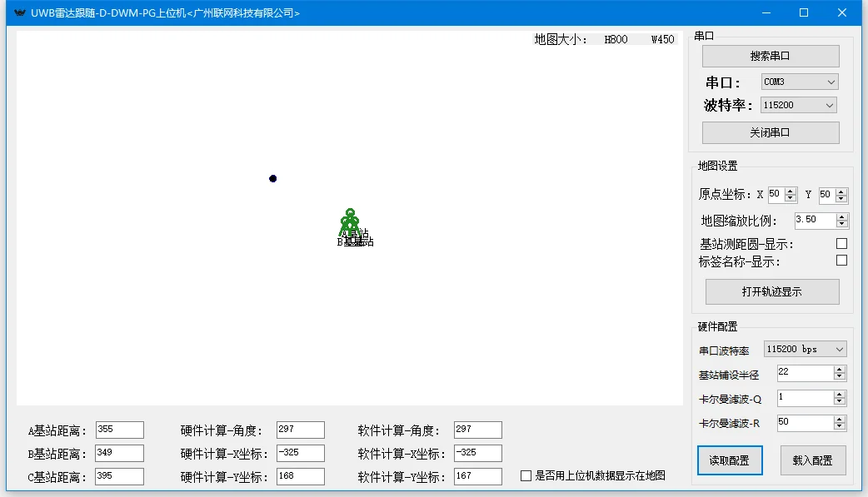Viewport: 868px width, 497px height.
Task: Enable 标签名称-显示 checkbox
Action: pos(841,260)
